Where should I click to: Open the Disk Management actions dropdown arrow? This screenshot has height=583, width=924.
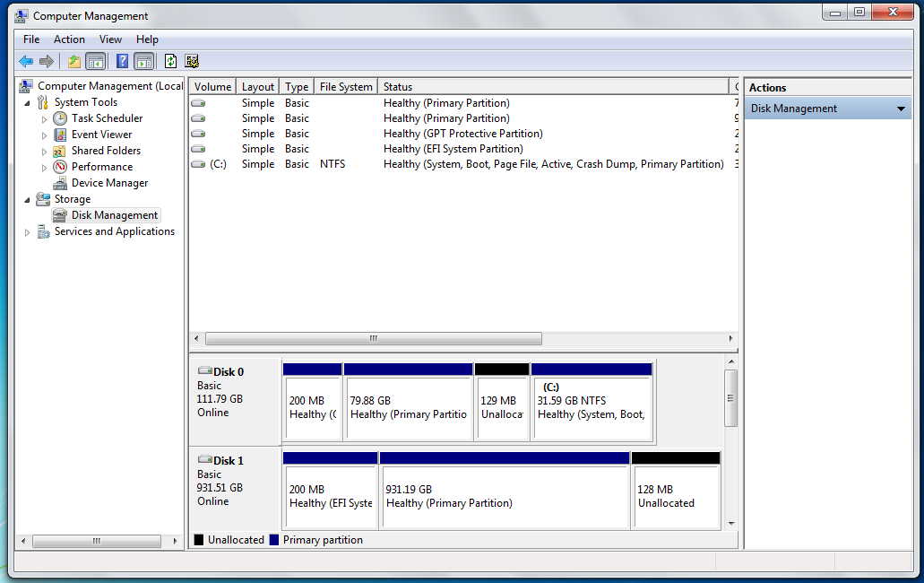point(901,109)
